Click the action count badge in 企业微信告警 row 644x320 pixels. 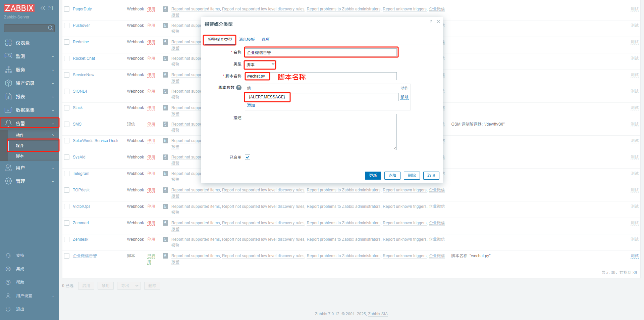click(x=165, y=256)
